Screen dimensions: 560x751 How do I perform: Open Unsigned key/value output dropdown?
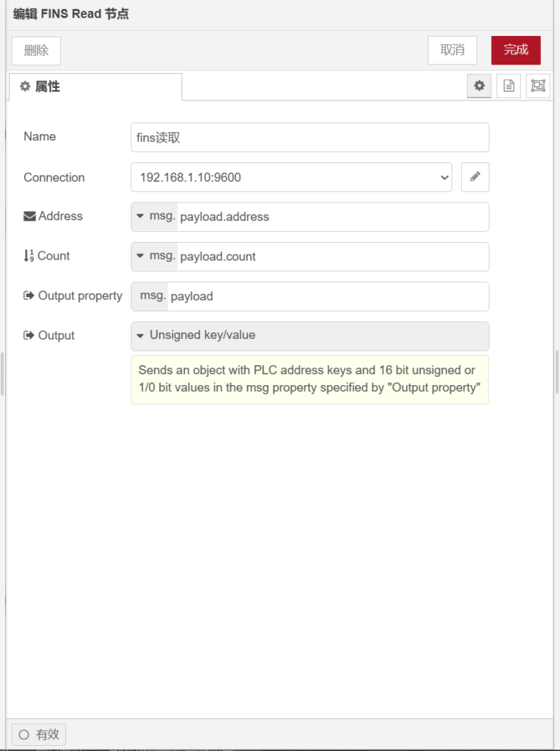309,335
